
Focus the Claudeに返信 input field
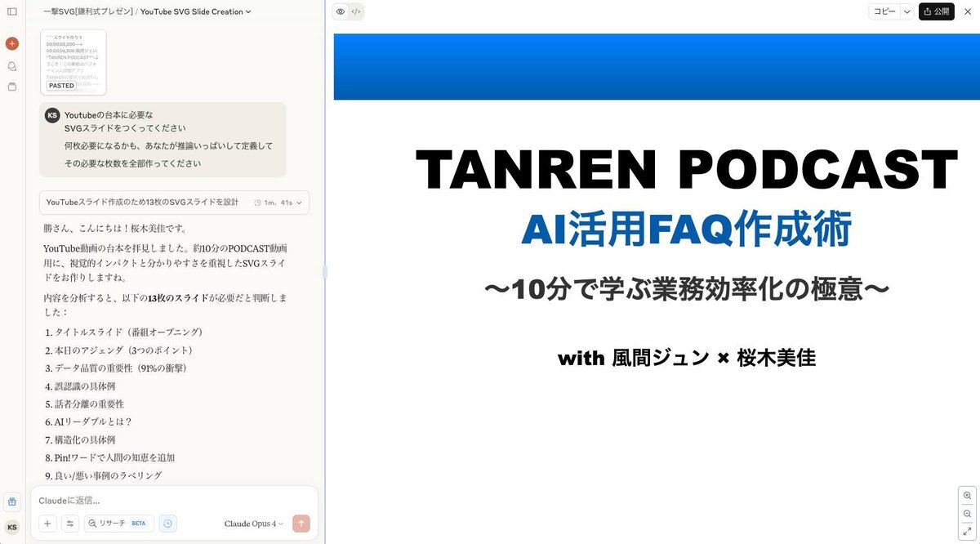174,500
